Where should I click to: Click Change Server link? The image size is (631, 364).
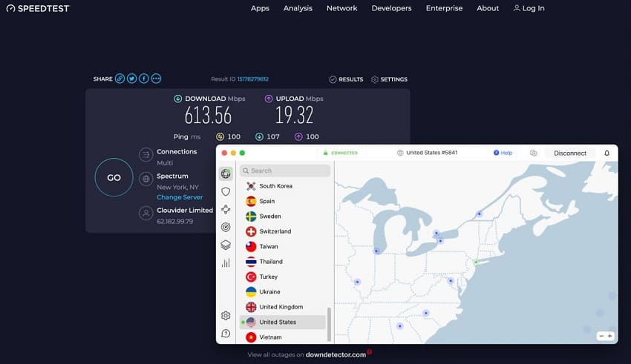pos(180,197)
